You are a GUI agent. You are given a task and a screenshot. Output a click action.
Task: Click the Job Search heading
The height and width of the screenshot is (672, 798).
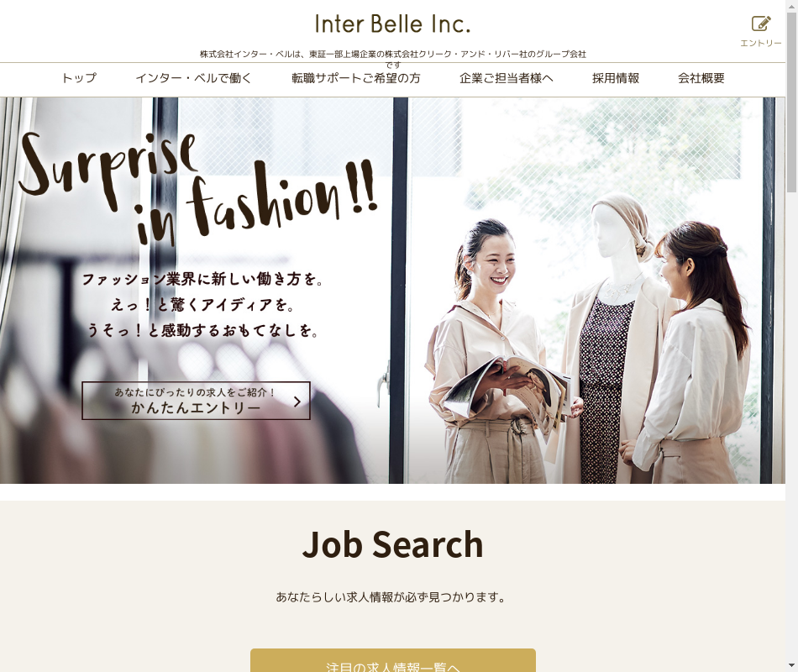tap(393, 544)
